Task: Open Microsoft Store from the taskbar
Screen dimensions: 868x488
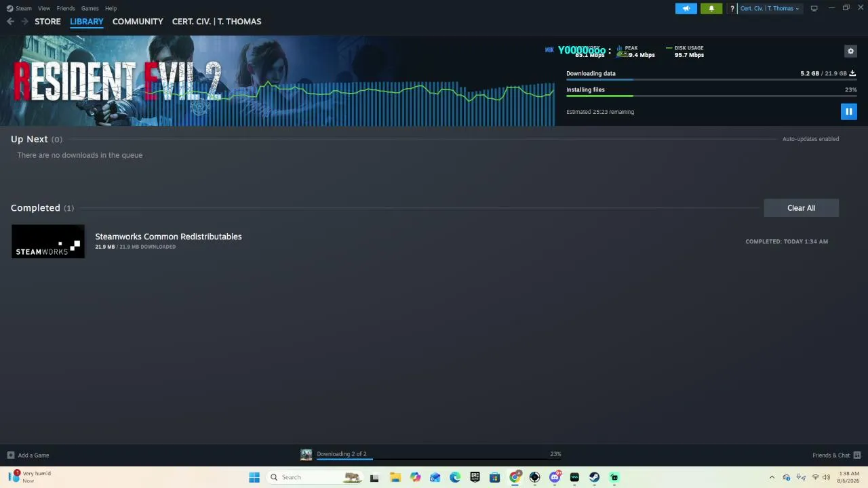Action: (x=495, y=477)
